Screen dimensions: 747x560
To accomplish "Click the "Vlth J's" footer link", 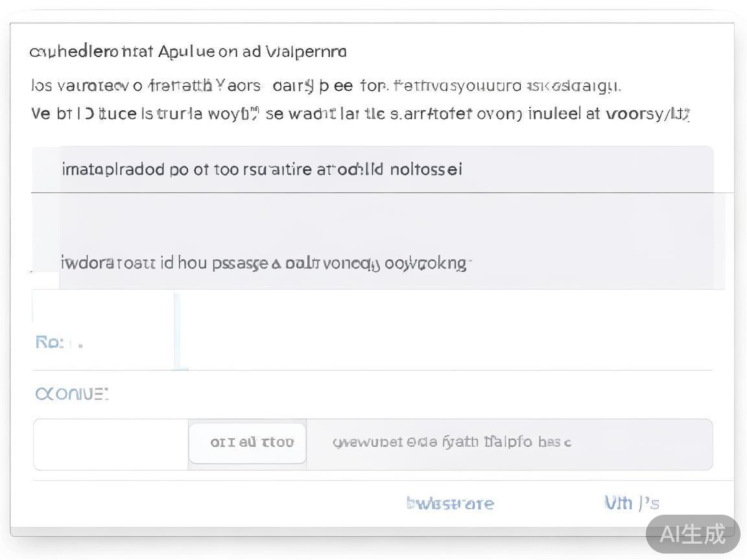I will (x=631, y=503).
